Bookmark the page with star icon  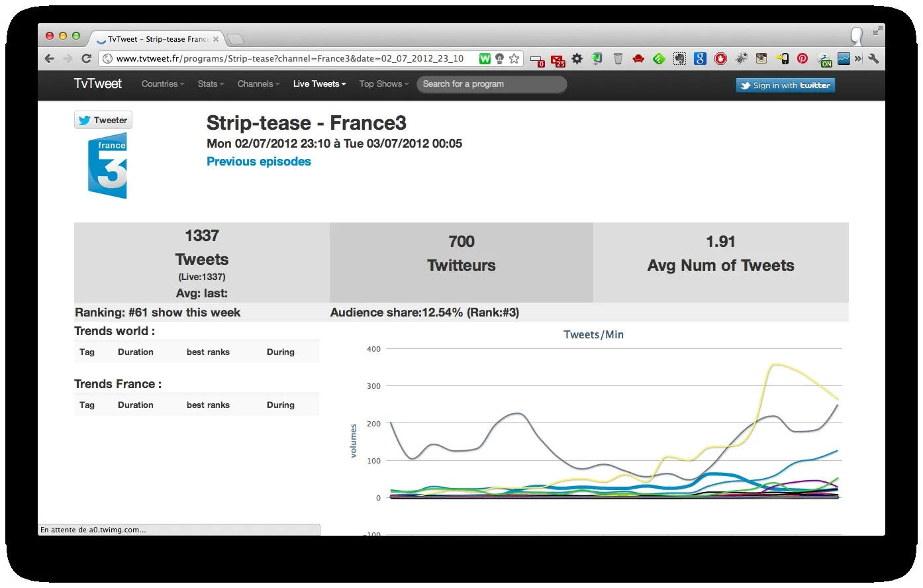pos(514,58)
